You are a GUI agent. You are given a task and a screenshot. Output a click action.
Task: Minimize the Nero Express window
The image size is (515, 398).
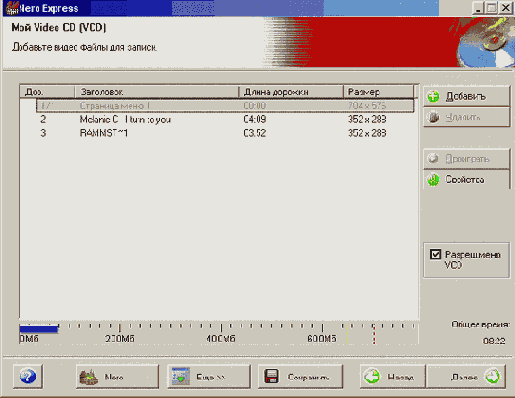(x=478, y=8)
